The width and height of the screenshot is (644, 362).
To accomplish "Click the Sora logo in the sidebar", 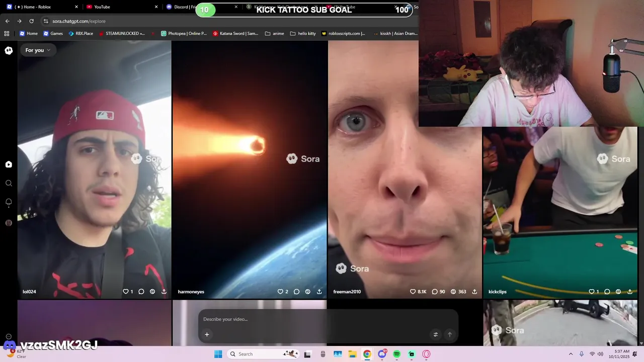I will click(x=9, y=50).
